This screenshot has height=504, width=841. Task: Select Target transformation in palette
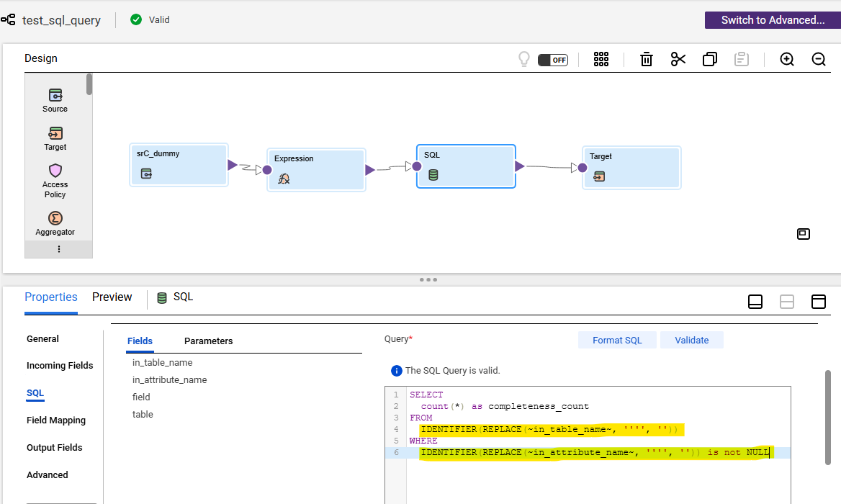55,139
